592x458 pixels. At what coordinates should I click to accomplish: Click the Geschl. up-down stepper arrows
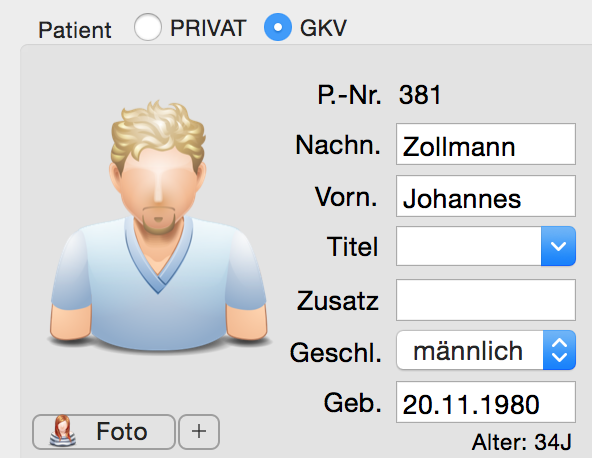click(560, 350)
